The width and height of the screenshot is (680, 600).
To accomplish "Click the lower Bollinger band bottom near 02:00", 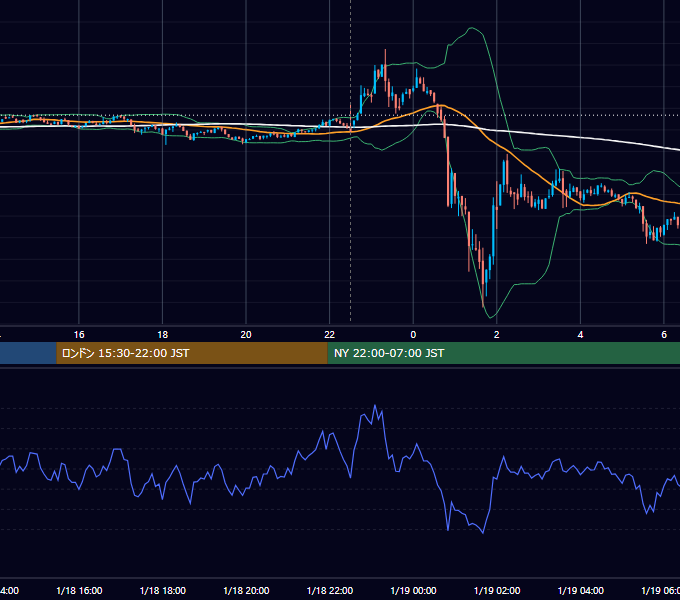I will coord(490,317).
